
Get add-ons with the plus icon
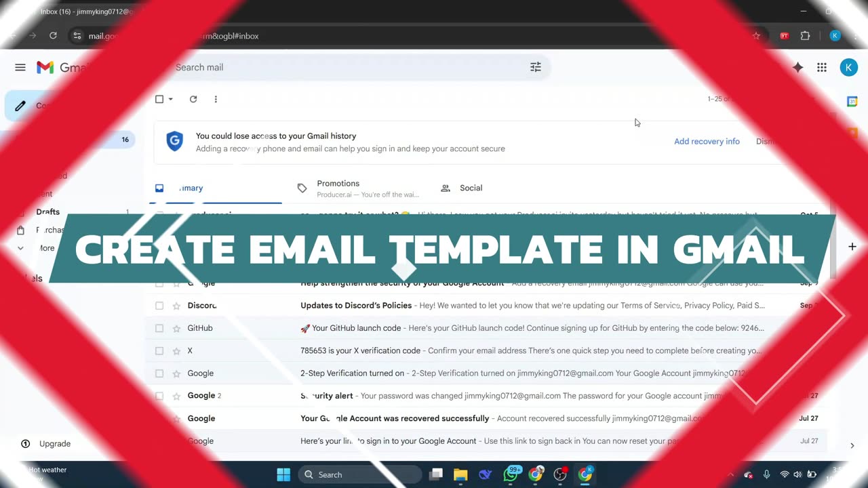(x=852, y=247)
